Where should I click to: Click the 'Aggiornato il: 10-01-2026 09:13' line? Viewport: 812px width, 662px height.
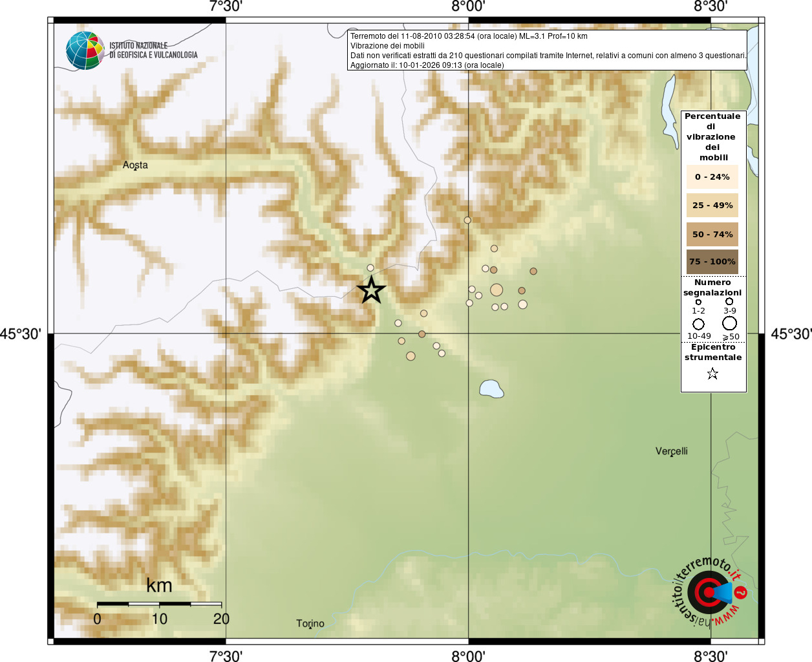(427, 65)
